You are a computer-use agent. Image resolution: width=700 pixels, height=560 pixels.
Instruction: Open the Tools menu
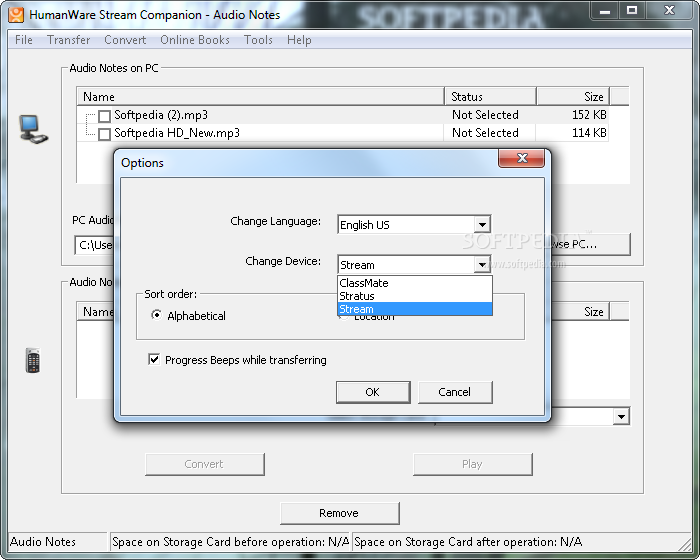coord(258,40)
